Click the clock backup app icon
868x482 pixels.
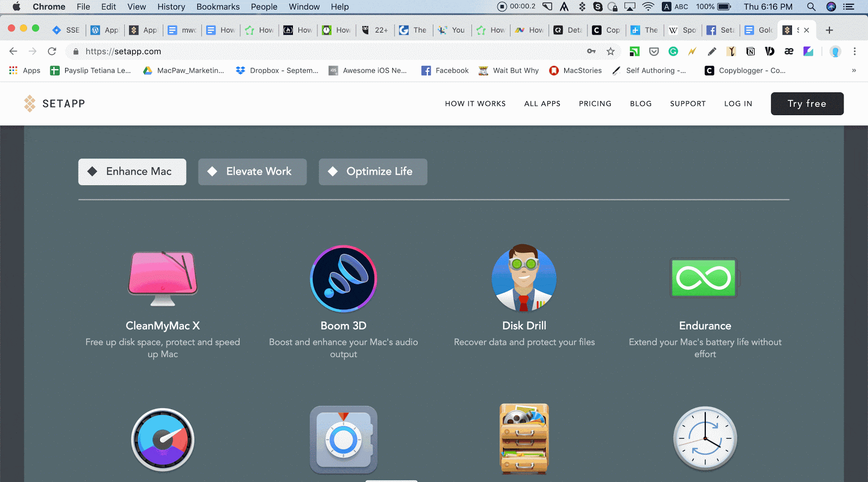tap(705, 439)
